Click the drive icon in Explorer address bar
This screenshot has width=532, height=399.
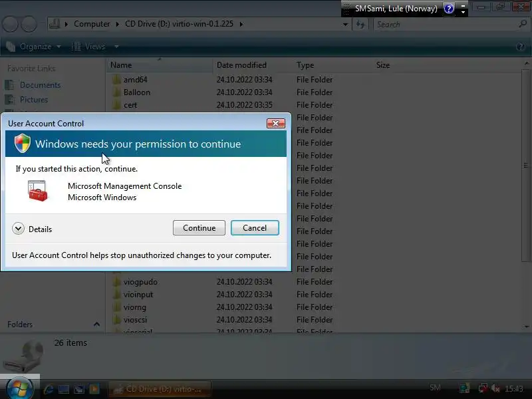coord(55,24)
